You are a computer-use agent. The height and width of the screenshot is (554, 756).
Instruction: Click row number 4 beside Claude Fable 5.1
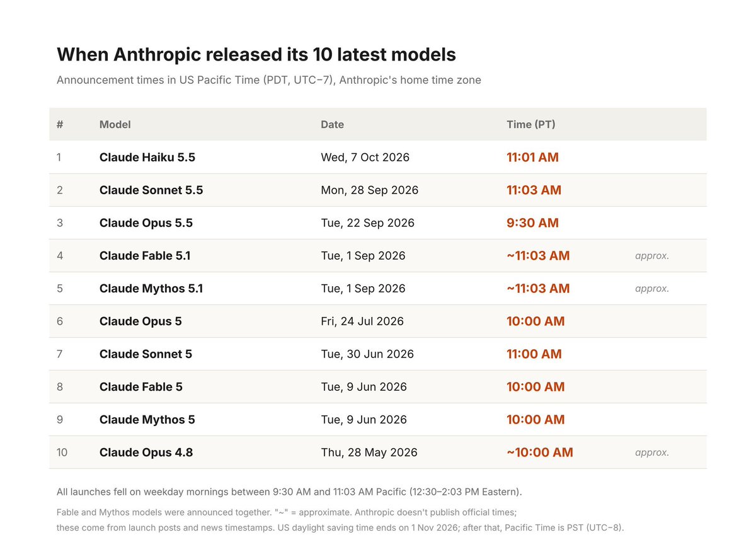(x=60, y=255)
